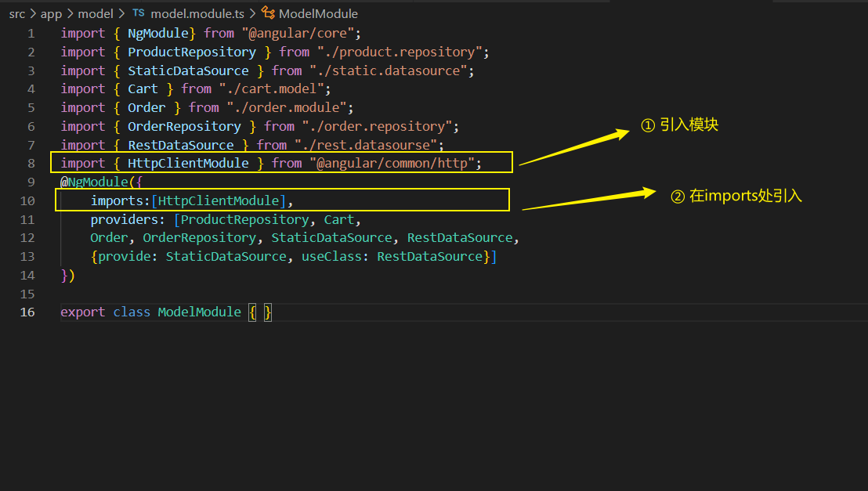Viewport: 868px width, 491px height.
Task: Click the export keyword on line 16
Action: [82, 312]
